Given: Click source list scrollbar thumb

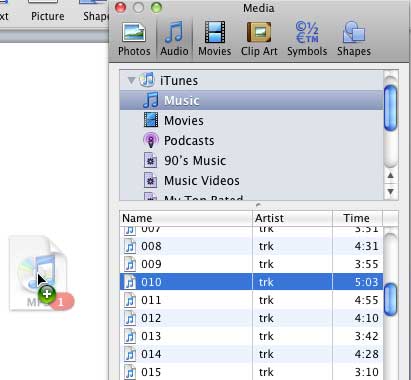Looking at the screenshot, I should point(390,108).
